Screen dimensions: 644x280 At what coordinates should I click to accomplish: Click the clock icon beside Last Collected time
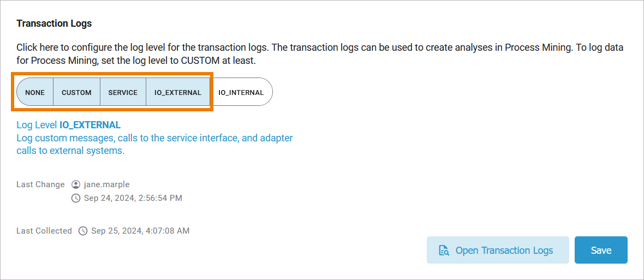83,231
